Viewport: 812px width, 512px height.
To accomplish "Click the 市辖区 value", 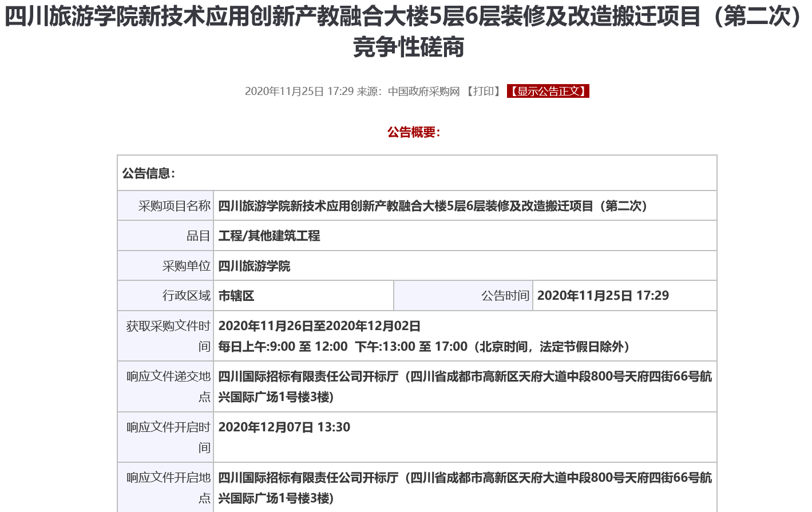I will [x=236, y=296].
